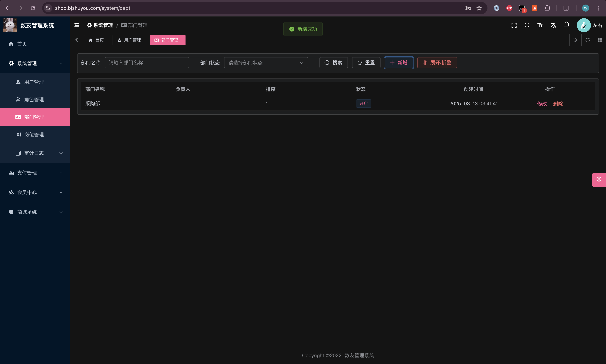Image resolution: width=606 pixels, height=364 pixels.
Task: Click the 新增 add department button
Action: tap(399, 63)
